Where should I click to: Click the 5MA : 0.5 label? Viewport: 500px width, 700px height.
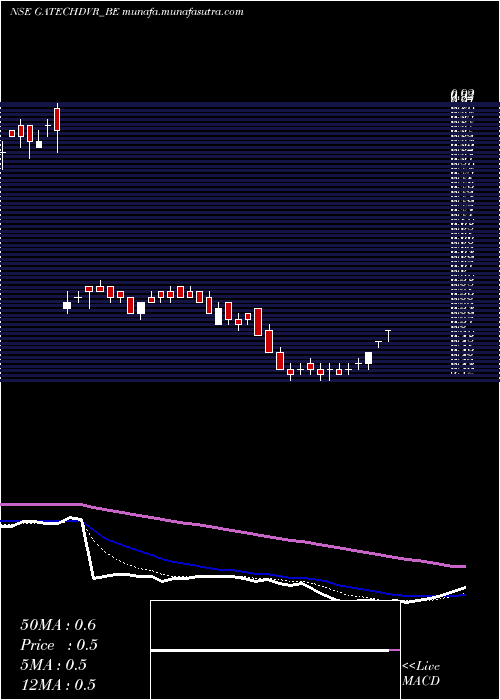[x=54, y=665]
